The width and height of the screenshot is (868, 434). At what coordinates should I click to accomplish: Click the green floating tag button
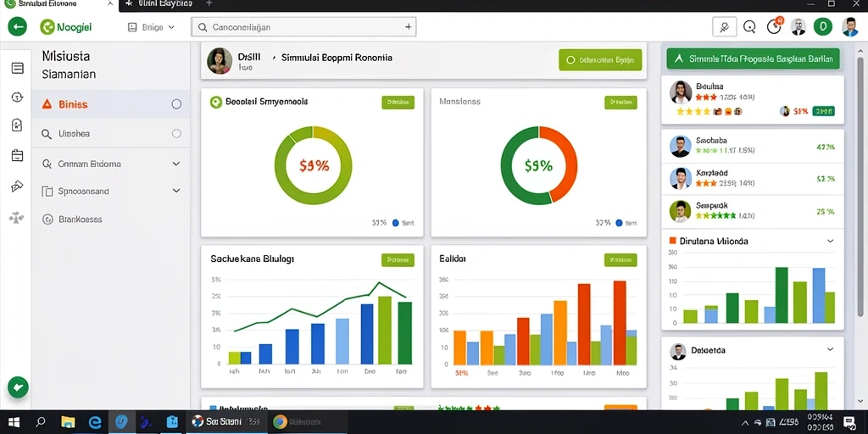(18, 387)
